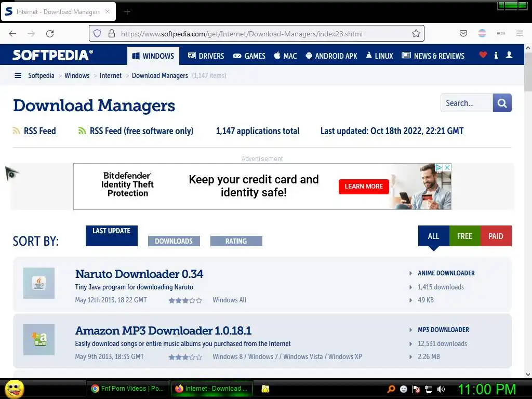The image size is (532, 399).
Task: Click the forward navigation arrow
Action: pyautogui.click(x=31, y=34)
